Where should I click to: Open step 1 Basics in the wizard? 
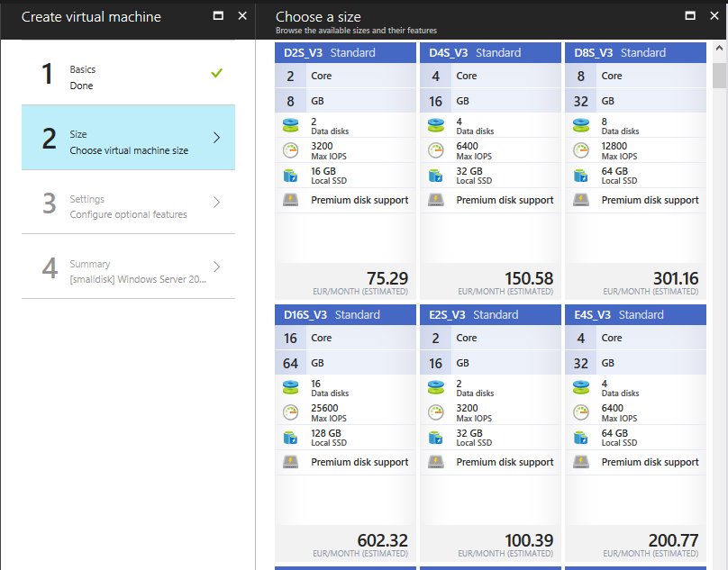click(x=128, y=73)
